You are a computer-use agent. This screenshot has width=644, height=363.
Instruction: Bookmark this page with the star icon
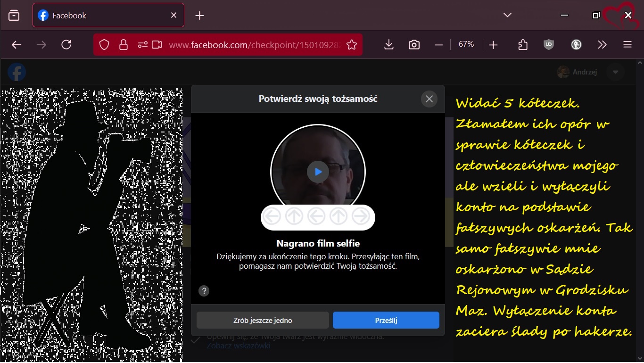click(352, 45)
